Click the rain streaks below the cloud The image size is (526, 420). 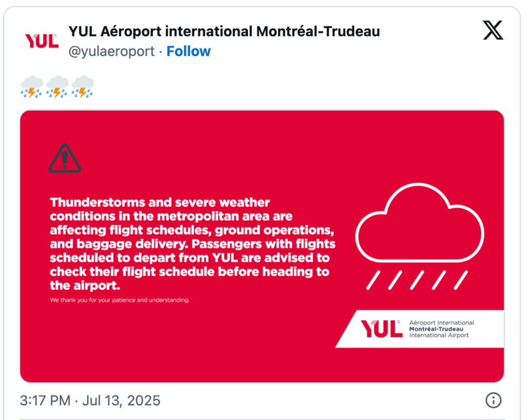(x=417, y=280)
